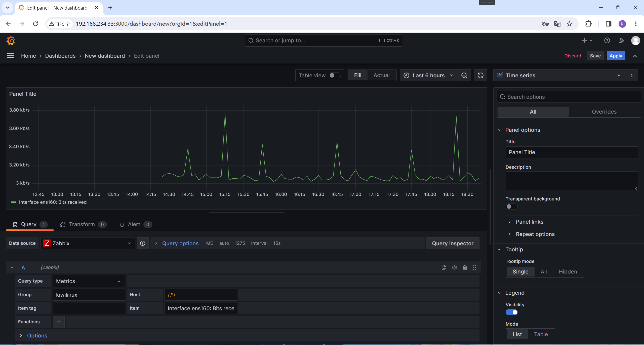Open the Last 6 hours time picker
The image size is (644, 345).
point(428,75)
